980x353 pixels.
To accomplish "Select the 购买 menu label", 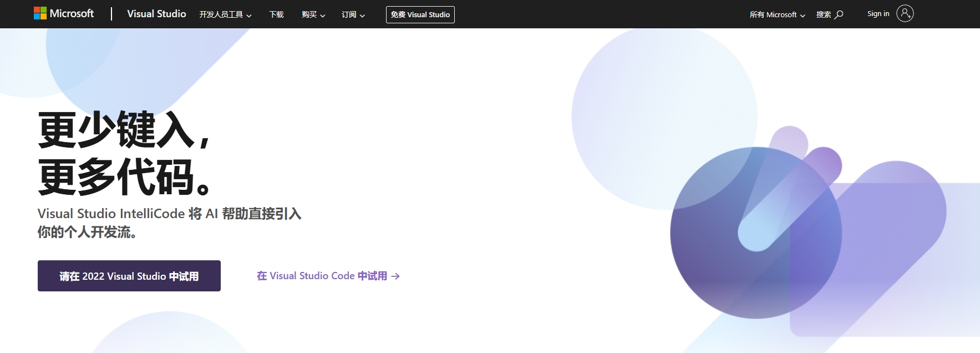I will pos(309,14).
